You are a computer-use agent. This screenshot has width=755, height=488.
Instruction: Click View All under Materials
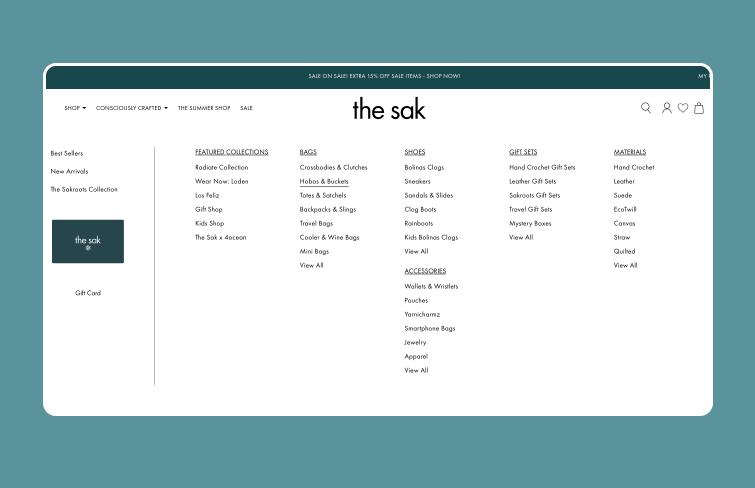coord(625,265)
